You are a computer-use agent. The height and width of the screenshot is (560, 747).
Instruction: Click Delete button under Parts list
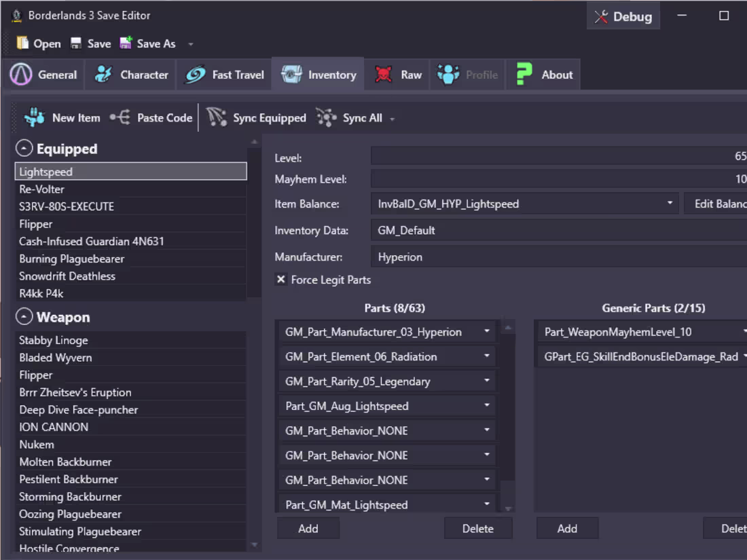(477, 528)
